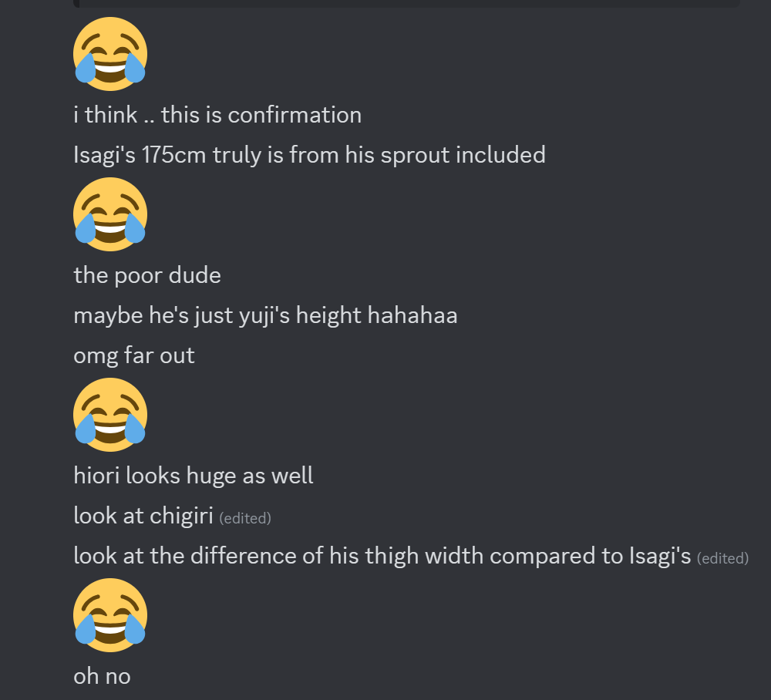Click the 'oh no' message
Image resolution: width=771 pixels, height=700 pixels.
[x=102, y=677]
